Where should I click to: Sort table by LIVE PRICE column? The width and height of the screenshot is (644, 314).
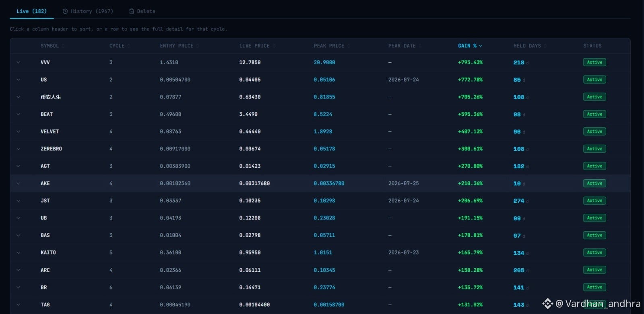coord(257,46)
